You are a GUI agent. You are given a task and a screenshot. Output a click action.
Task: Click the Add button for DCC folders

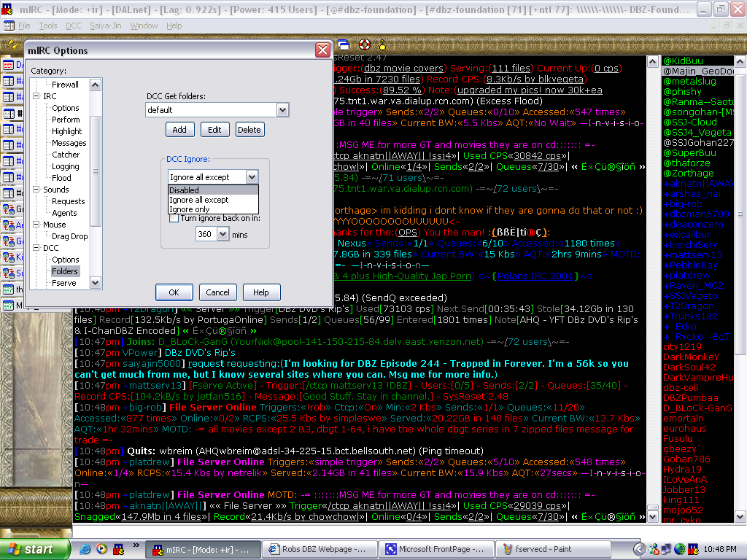coord(179,130)
